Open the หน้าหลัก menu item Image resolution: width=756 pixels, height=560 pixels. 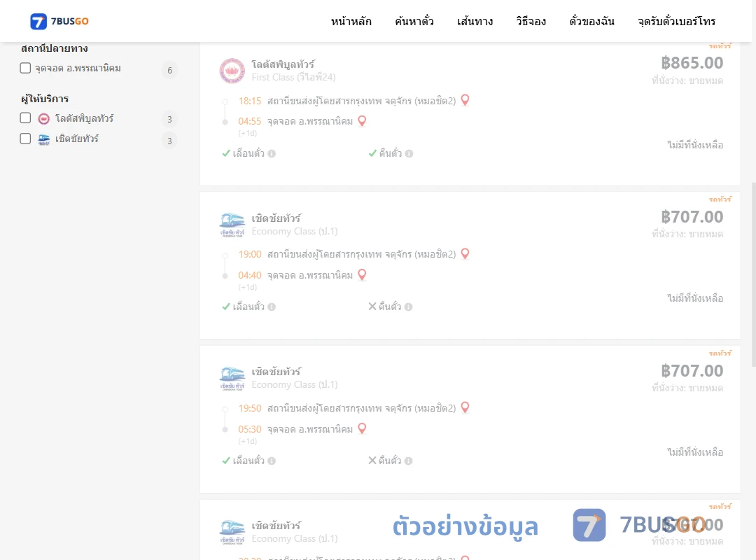351,21
